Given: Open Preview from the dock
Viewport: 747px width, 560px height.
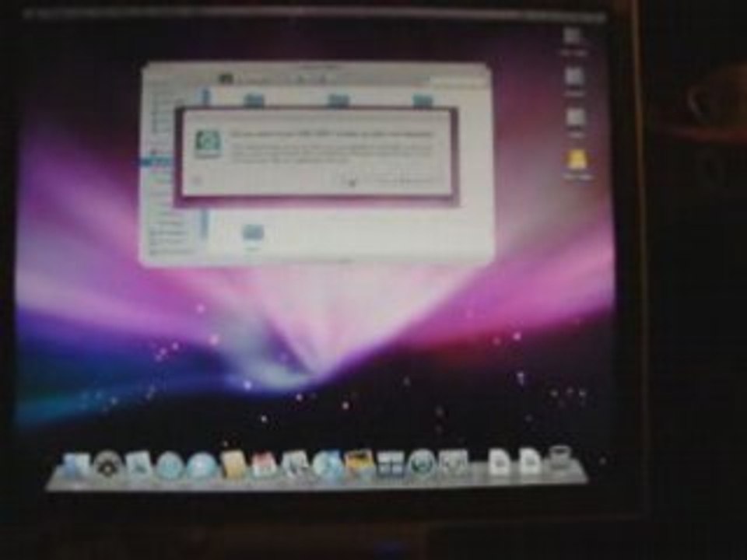Looking at the screenshot, I should pos(296,465).
